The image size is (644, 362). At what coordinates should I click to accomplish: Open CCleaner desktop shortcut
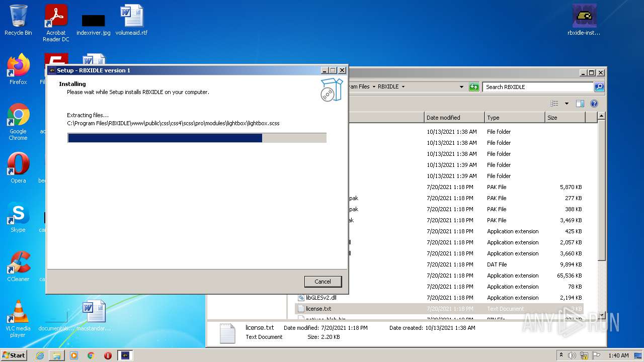click(x=18, y=266)
